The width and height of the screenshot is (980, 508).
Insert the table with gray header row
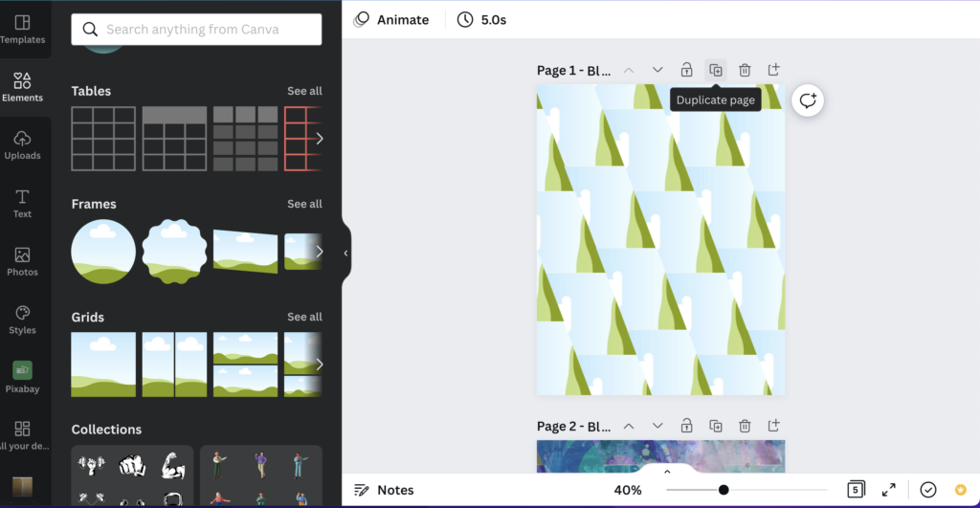pyautogui.click(x=174, y=138)
